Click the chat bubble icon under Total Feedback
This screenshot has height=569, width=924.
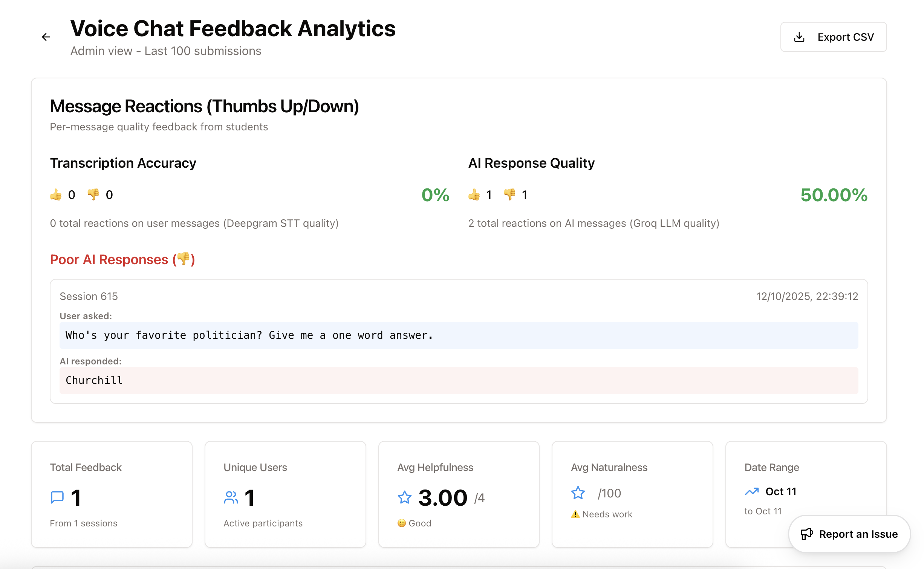pyautogui.click(x=57, y=497)
